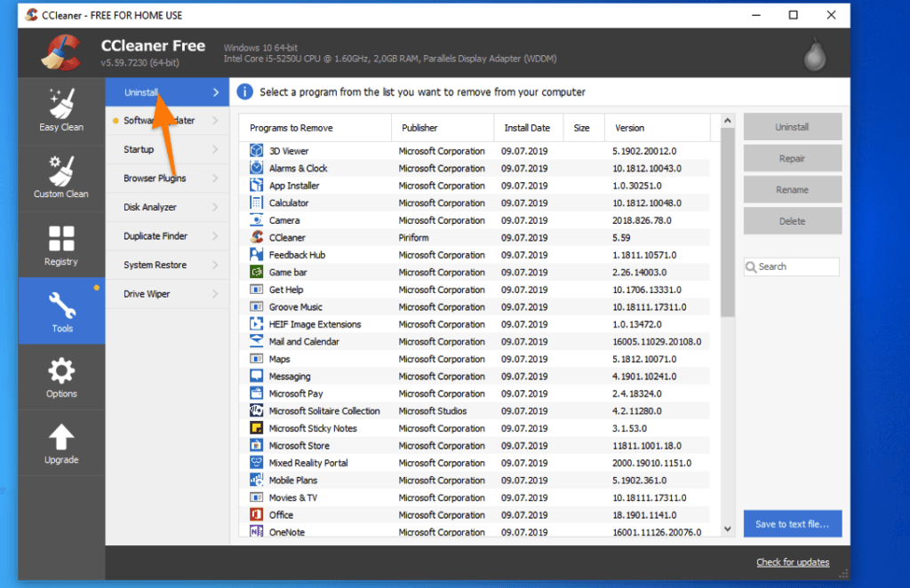
Task: Open the Uninstall tools tab
Action: (x=167, y=92)
